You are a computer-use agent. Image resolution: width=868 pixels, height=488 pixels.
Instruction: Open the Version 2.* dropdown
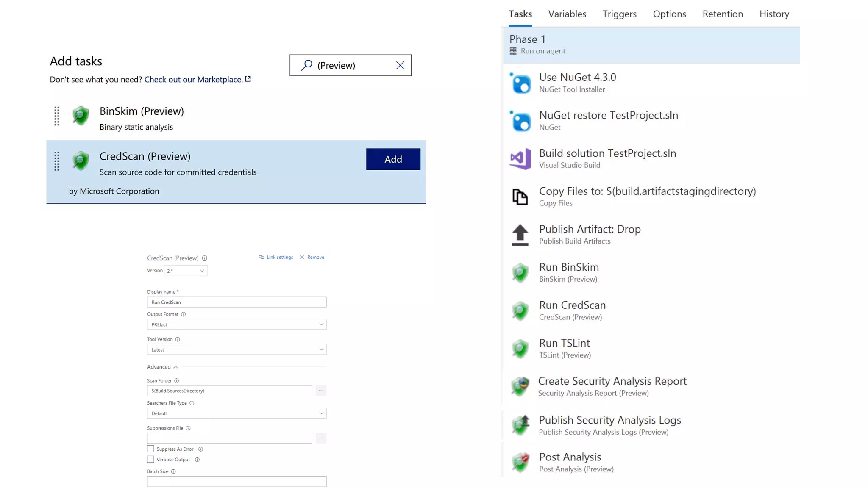pyautogui.click(x=186, y=271)
